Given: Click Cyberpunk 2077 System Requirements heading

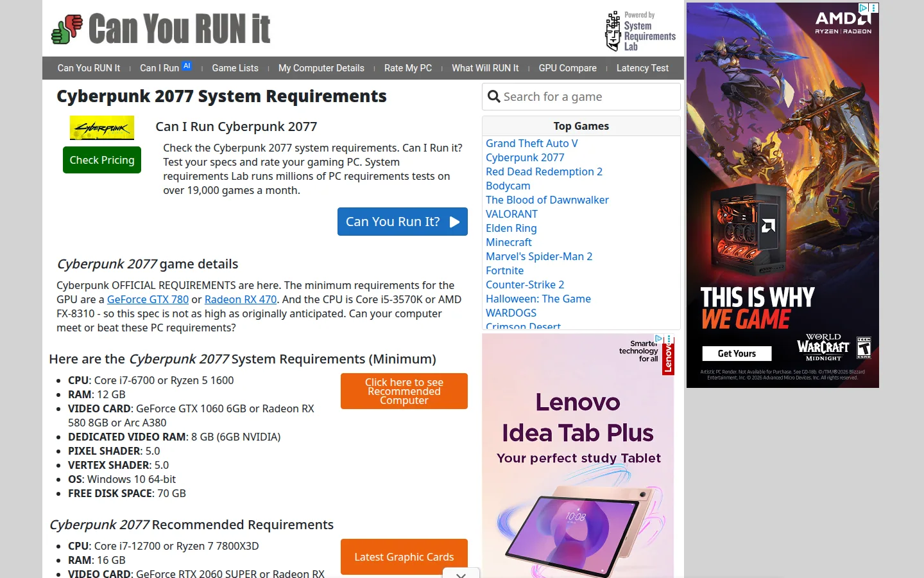Looking at the screenshot, I should click(221, 96).
